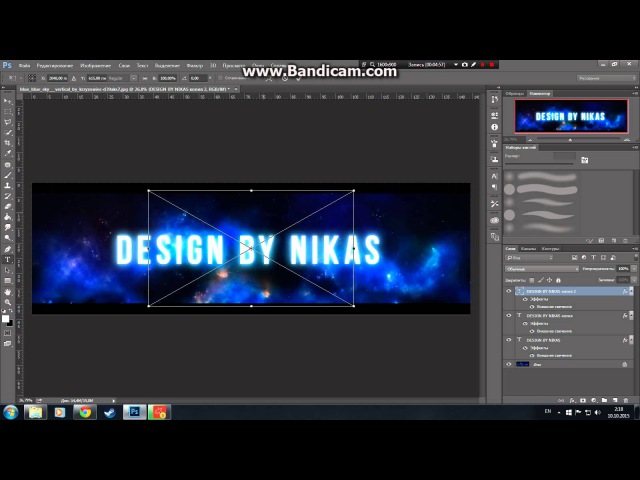Hide the original DESIGN BY NIKAS layer
Image resolution: width=640 pixels, height=480 pixels.
[509, 340]
